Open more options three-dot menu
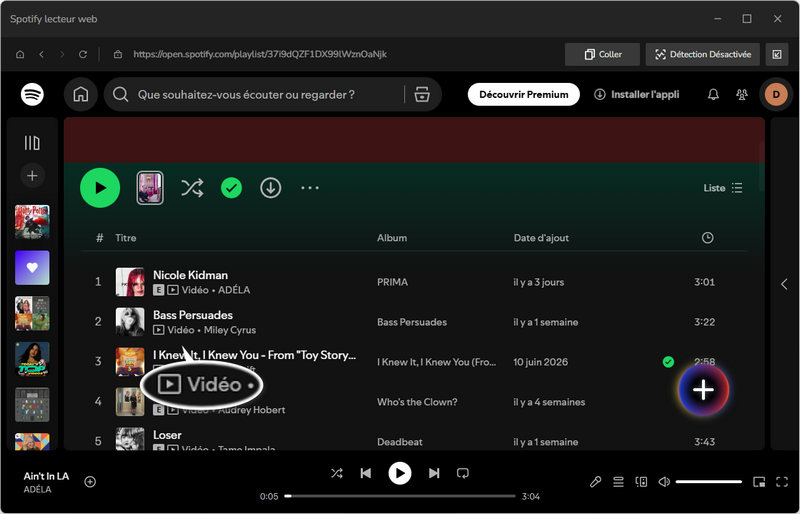 (310, 188)
